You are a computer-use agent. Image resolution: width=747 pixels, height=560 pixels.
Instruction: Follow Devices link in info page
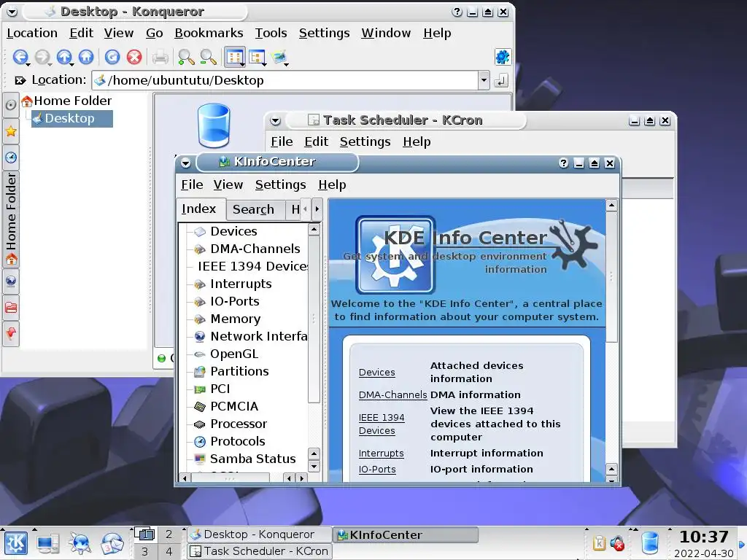377,373
